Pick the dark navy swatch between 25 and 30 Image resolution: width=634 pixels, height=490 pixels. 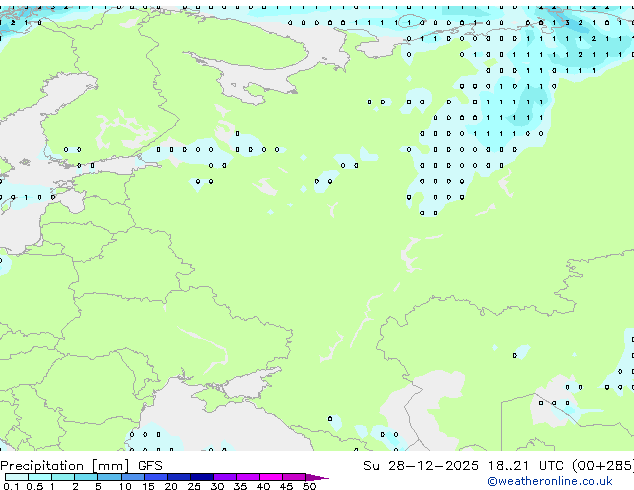click(x=202, y=477)
